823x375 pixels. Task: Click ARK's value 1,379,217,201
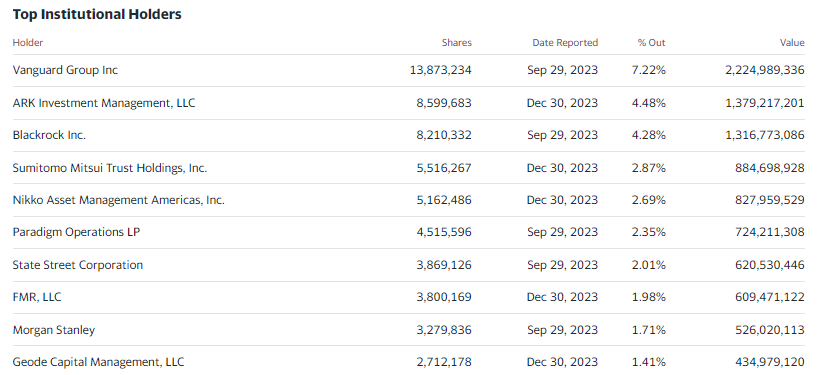(765, 103)
